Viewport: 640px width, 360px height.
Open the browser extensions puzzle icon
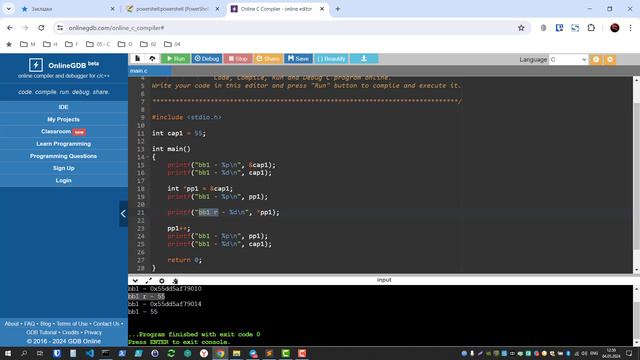(x=591, y=28)
